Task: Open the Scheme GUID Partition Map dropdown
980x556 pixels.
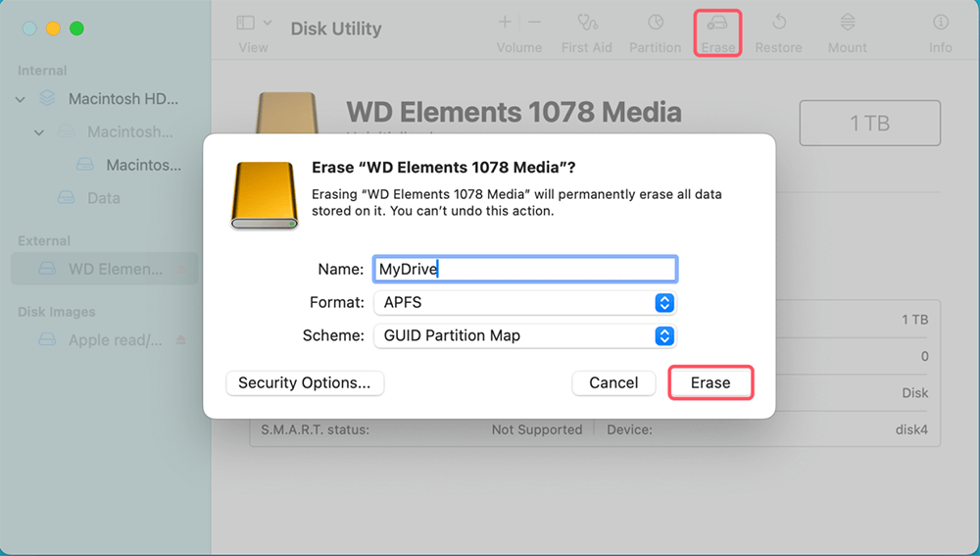Action: pyautogui.click(x=524, y=335)
